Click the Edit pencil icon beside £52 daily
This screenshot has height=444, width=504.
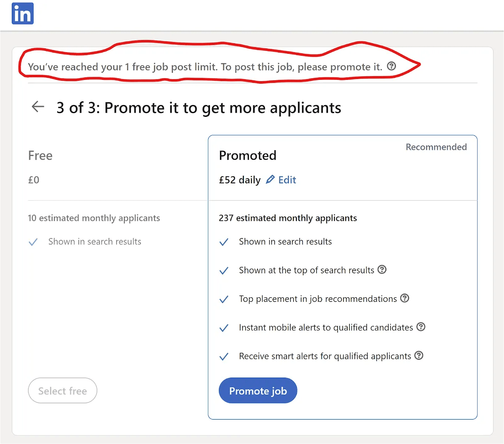[x=270, y=179]
